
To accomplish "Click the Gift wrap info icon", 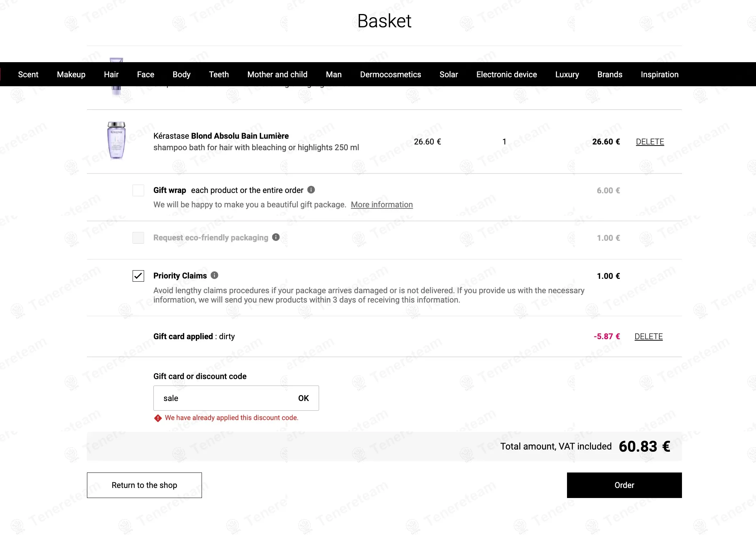I will (x=311, y=190).
